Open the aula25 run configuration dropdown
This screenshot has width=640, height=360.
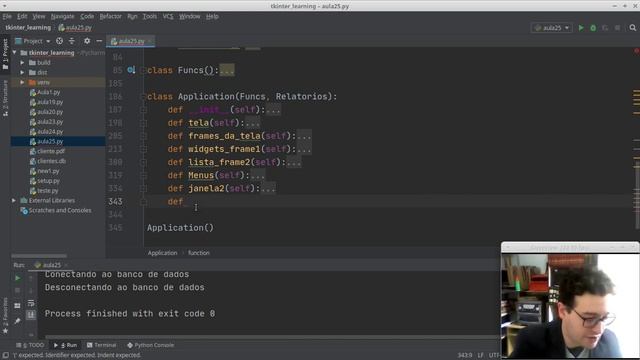(551, 28)
